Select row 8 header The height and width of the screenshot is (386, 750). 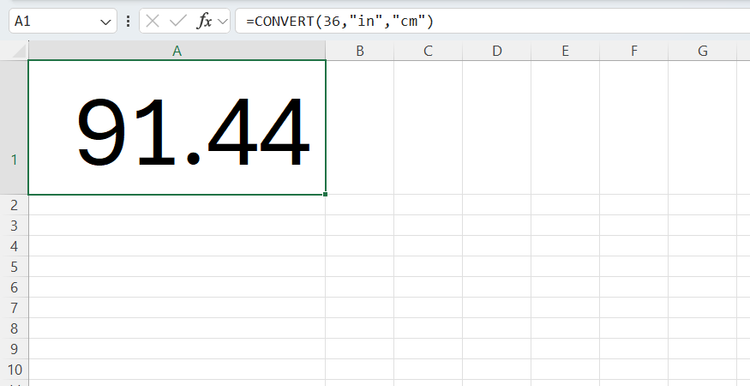(x=14, y=328)
